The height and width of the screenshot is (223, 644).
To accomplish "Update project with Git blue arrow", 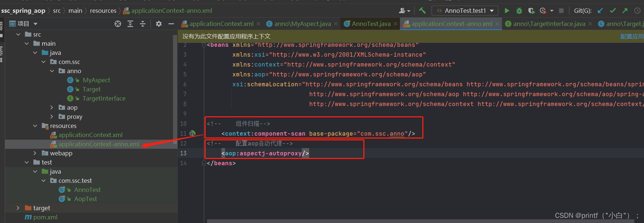I will tap(600, 11).
